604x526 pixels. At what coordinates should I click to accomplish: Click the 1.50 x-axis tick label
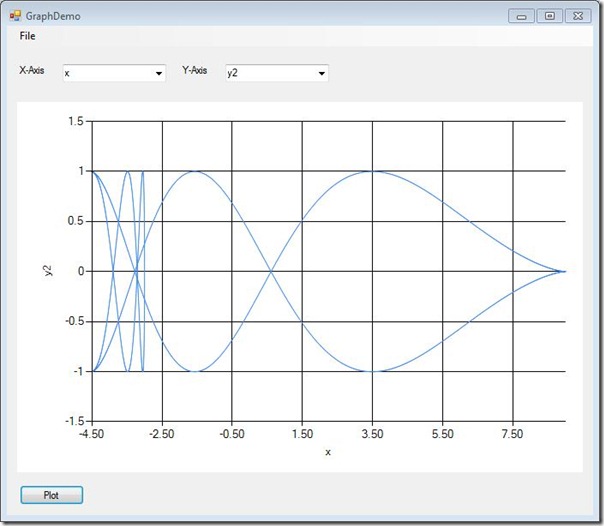[302, 434]
